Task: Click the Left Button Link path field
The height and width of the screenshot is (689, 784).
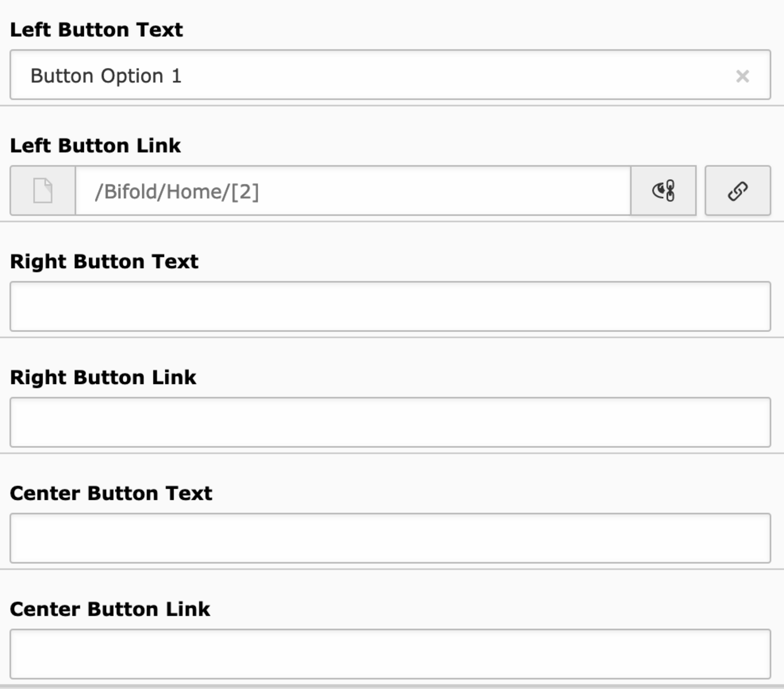Action: tap(353, 191)
